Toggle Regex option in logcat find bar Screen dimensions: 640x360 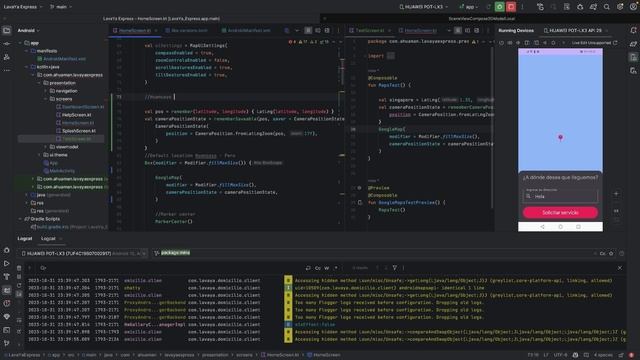coord(336,268)
